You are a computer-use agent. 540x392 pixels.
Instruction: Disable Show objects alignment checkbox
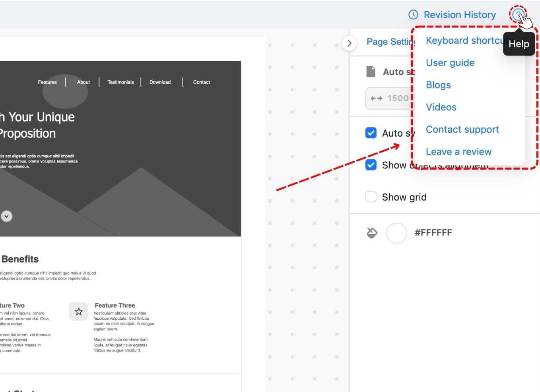371,165
